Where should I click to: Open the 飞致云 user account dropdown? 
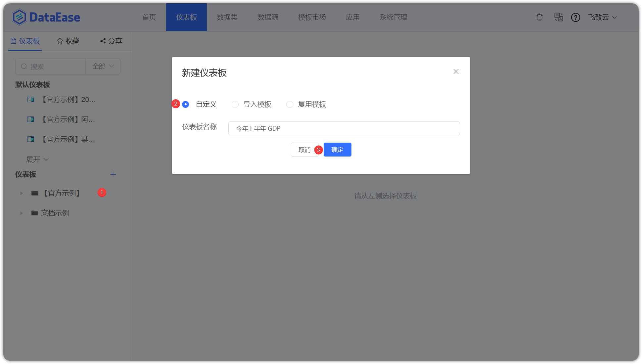(x=602, y=17)
